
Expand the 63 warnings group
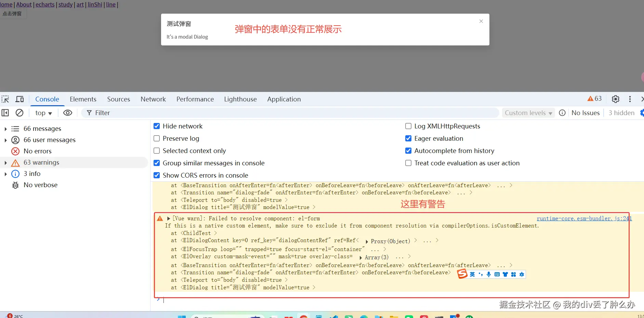click(x=5, y=163)
